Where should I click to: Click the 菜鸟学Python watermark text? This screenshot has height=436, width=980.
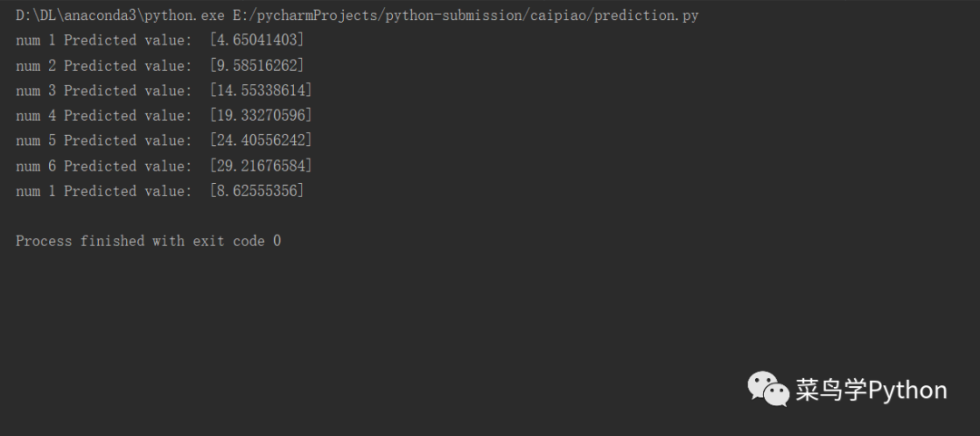click(870, 390)
